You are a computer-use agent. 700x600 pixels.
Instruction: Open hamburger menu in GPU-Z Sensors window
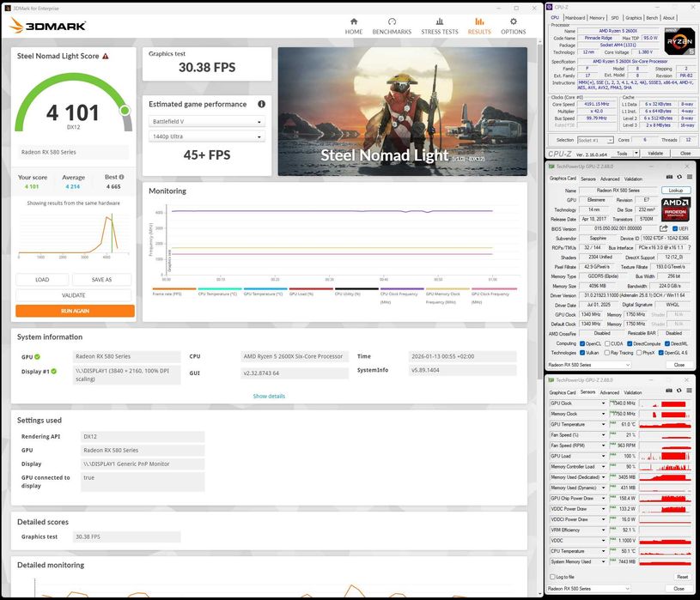point(690,391)
